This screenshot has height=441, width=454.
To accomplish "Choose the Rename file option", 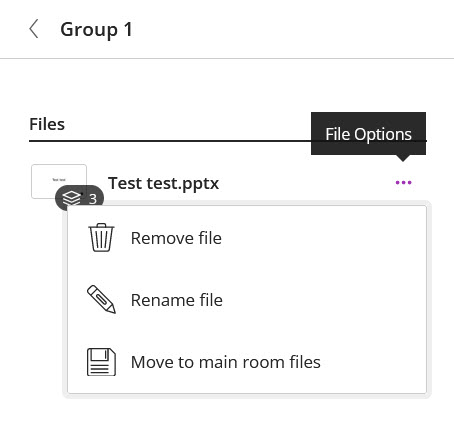I will pyautogui.click(x=247, y=300).
